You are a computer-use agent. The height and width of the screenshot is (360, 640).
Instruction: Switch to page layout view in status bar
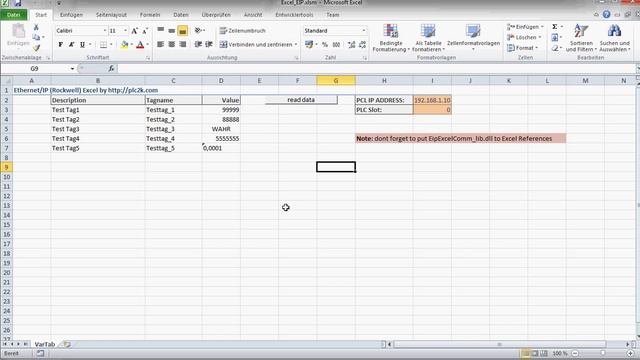(x=535, y=353)
